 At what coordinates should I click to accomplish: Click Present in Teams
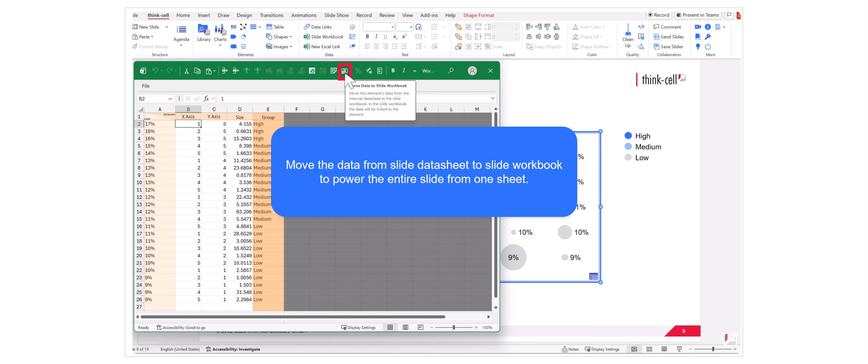(x=698, y=15)
